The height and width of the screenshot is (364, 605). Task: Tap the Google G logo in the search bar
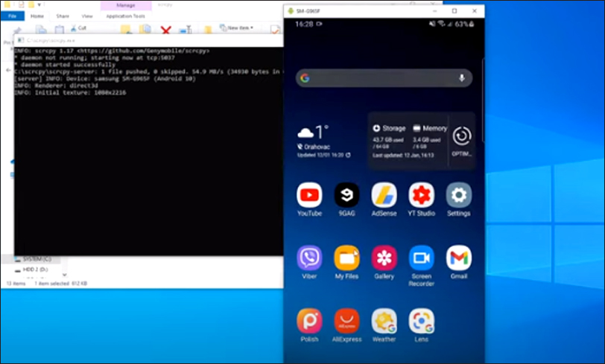(305, 78)
